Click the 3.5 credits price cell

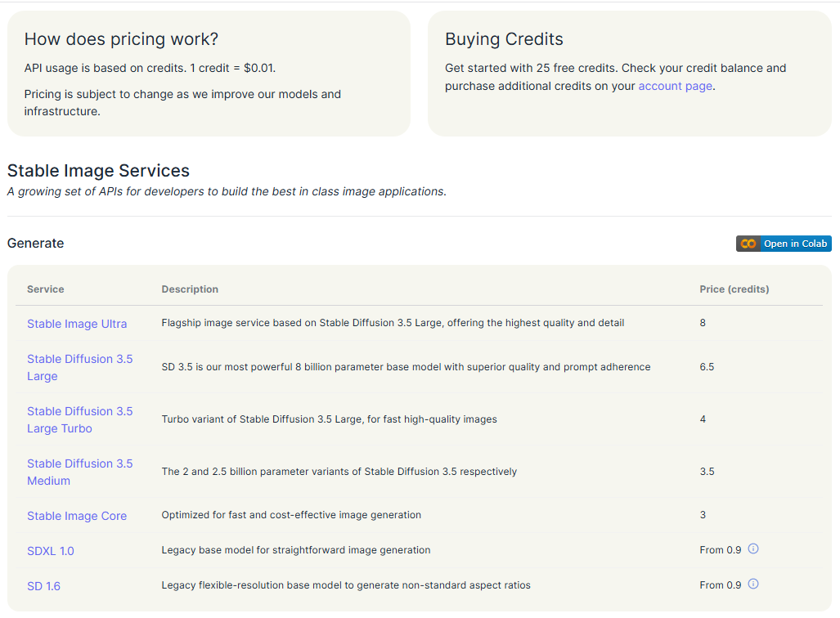(707, 472)
